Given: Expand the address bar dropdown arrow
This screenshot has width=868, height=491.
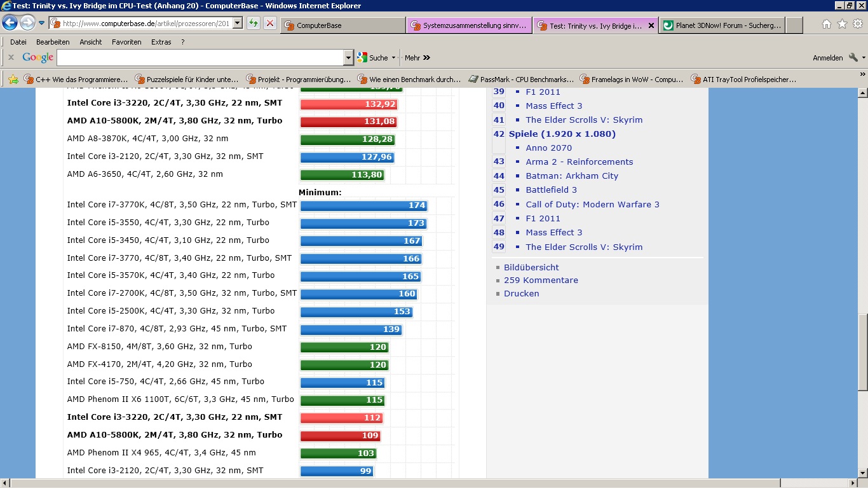Looking at the screenshot, I should pyautogui.click(x=237, y=24).
